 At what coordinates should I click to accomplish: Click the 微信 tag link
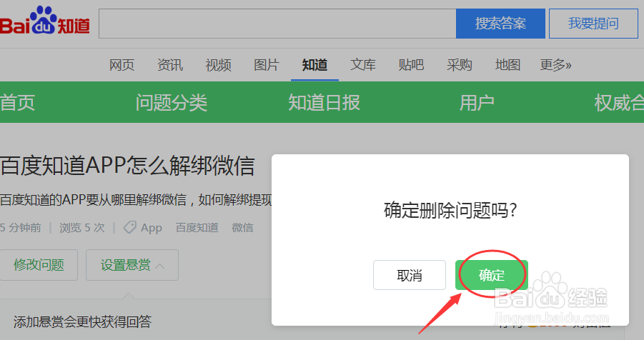pos(243,227)
